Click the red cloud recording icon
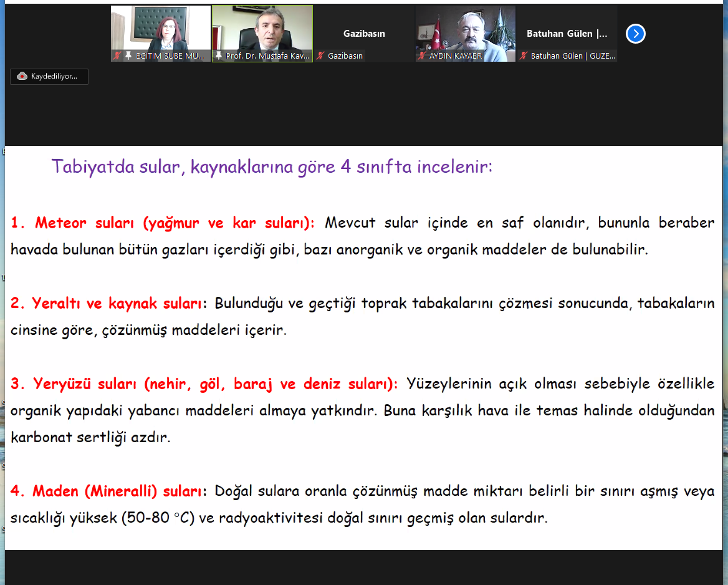The image size is (728, 585). coord(22,76)
